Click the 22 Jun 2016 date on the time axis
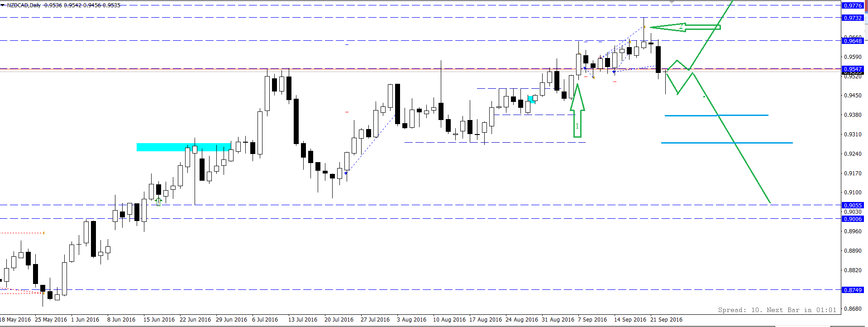The width and height of the screenshot is (868, 327). pyautogui.click(x=195, y=320)
